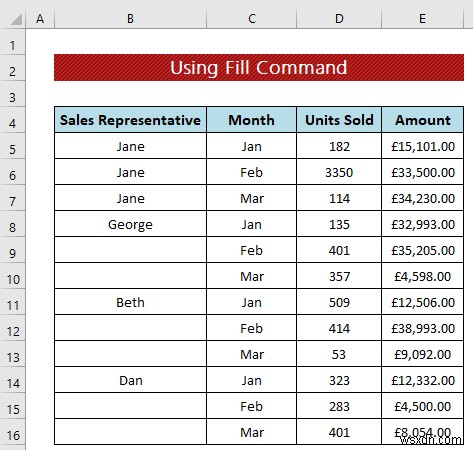This screenshot has width=473, height=450.
Task: Select the blank cell B16 in row 16
Action: pos(130,432)
